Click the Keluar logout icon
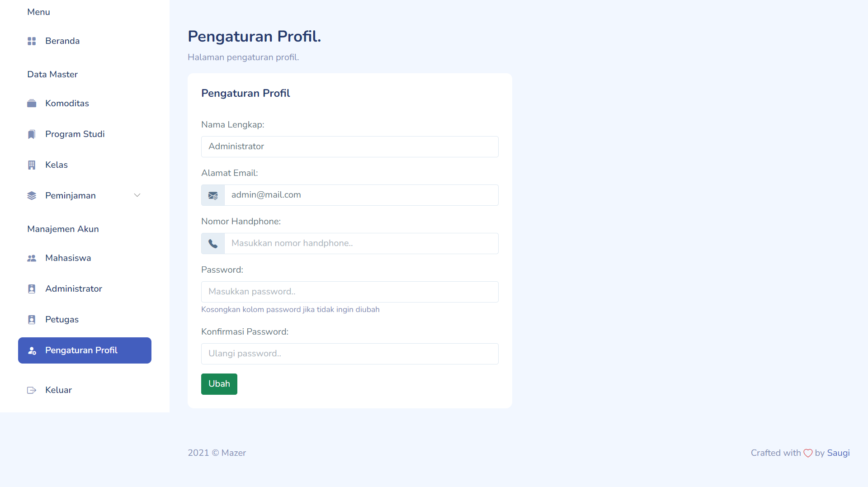868x487 pixels. [32, 390]
